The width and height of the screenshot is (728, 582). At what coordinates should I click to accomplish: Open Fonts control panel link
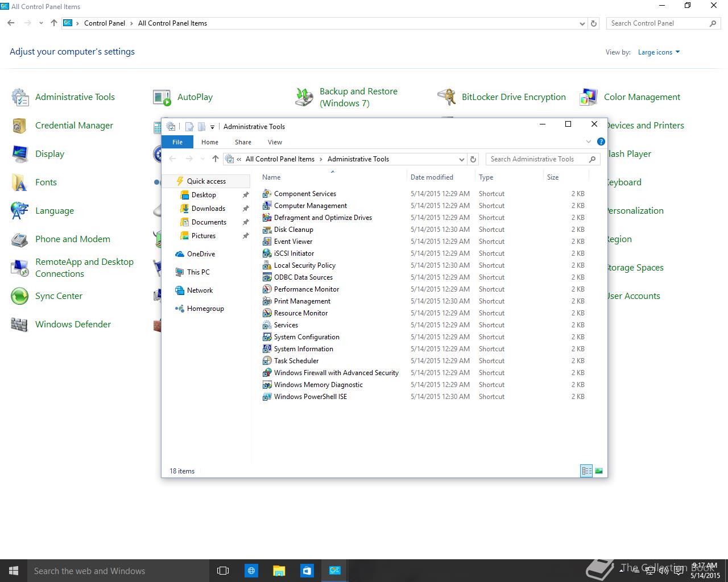46,182
